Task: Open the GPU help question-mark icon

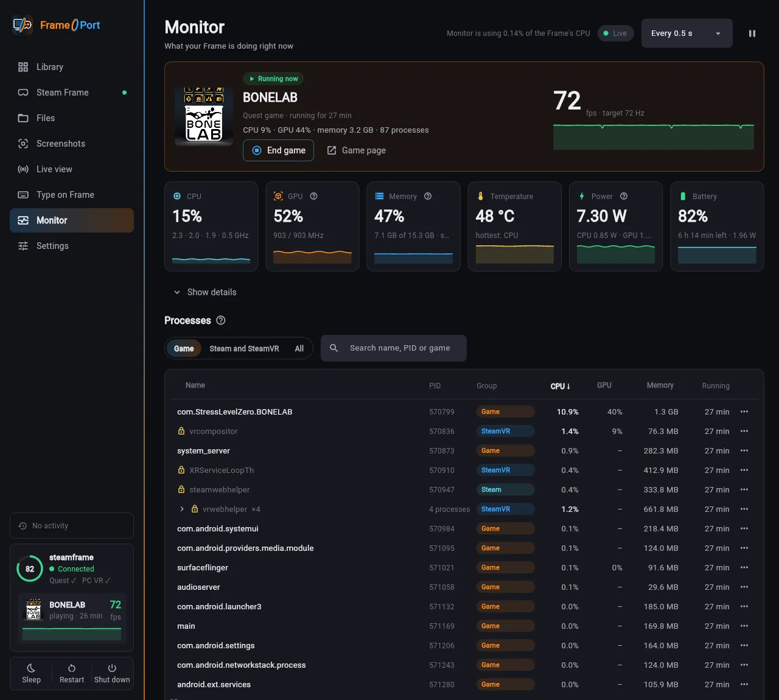Action: click(x=314, y=196)
